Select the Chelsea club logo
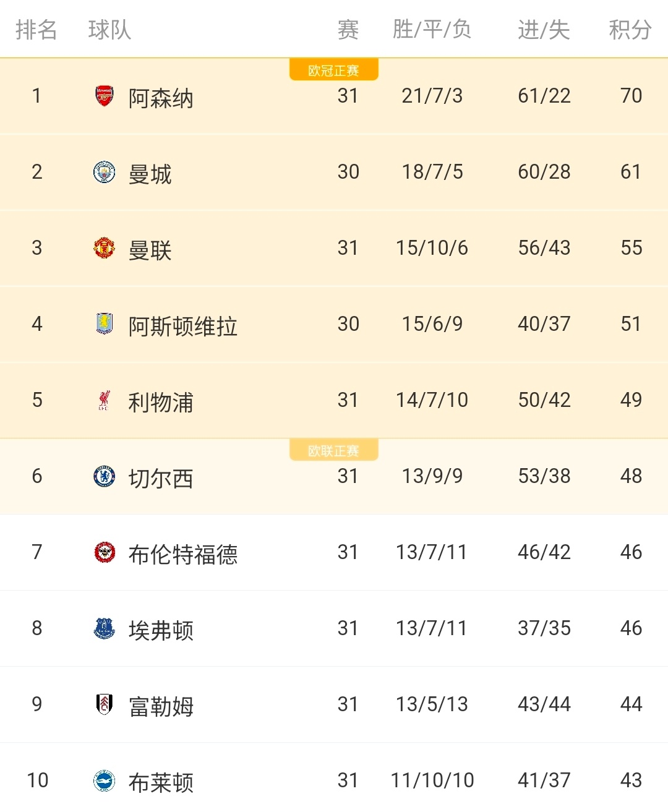The width and height of the screenshot is (668, 812). (104, 476)
